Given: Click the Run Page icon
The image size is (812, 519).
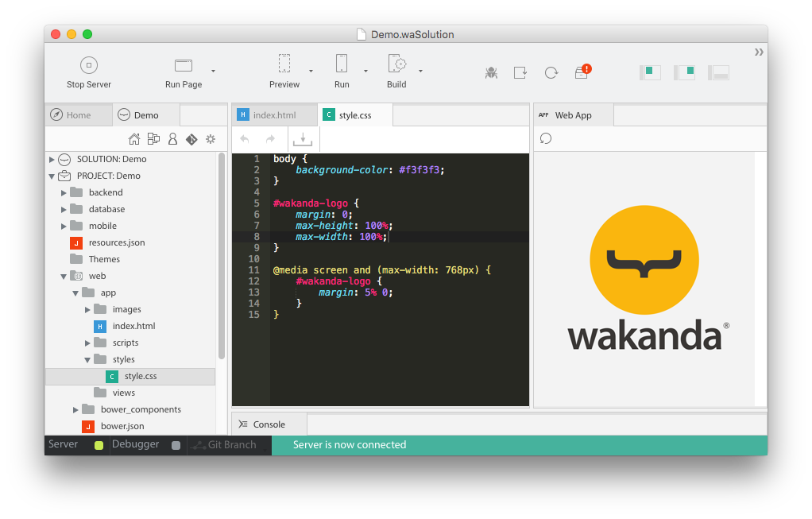Looking at the screenshot, I should [x=184, y=65].
